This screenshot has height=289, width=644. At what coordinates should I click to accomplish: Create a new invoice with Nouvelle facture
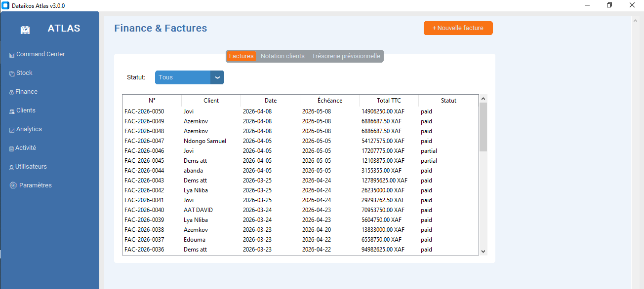point(458,28)
